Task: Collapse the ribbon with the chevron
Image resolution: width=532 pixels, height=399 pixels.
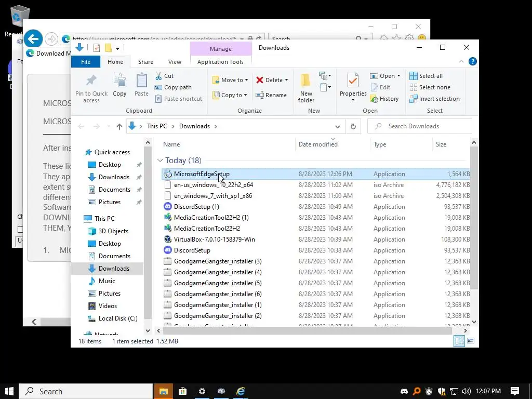Action: point(461,61)
